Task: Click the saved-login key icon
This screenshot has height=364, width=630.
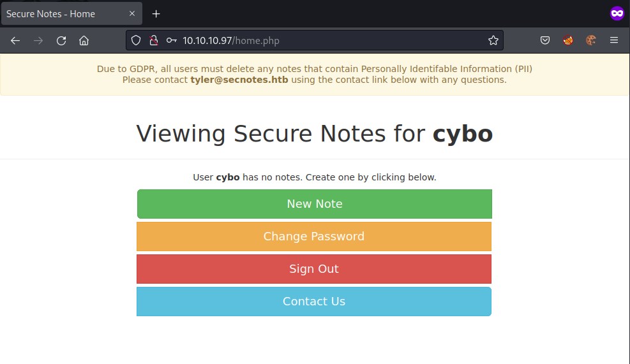Action: (x=171, y=40)
